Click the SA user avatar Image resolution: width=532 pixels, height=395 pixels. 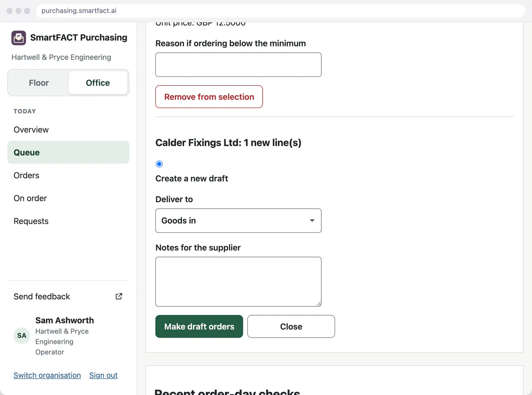click(22, 336)
